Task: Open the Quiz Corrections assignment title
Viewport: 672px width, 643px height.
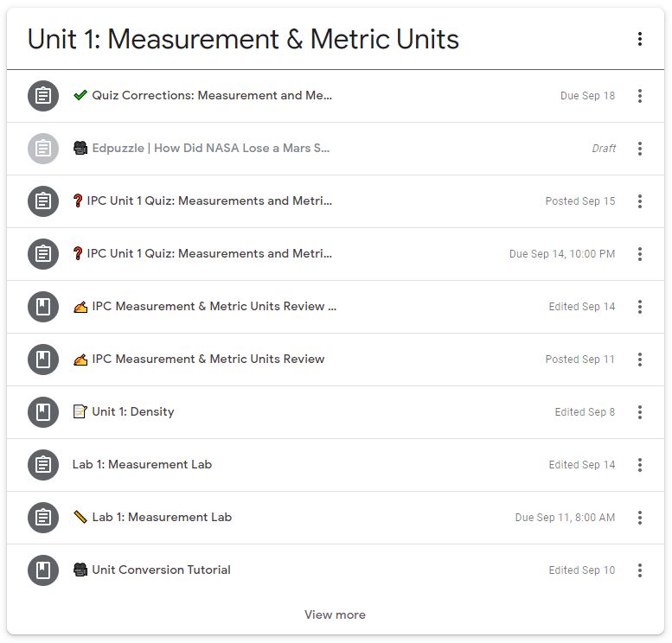Action: (x=211, y=96)
